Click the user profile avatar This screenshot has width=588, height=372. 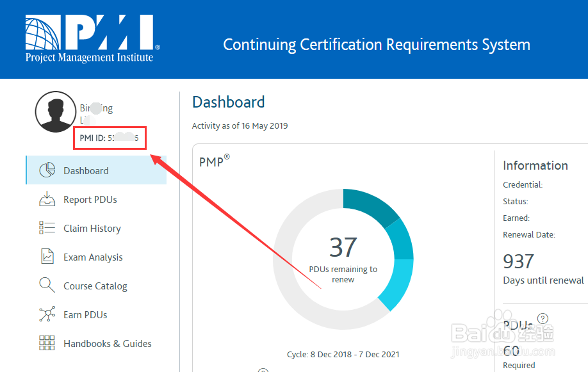click(x=56, y=112)
